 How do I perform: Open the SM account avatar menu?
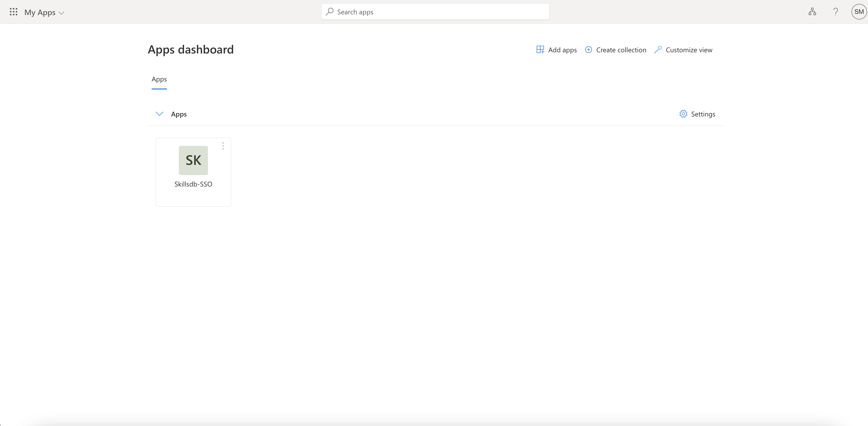pos(859,12)
